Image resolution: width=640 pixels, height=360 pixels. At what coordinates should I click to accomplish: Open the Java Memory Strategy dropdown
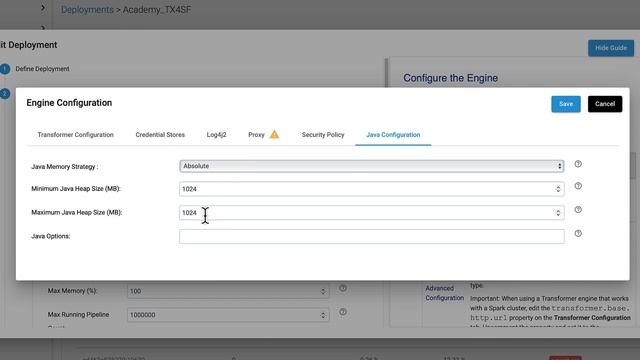point(371,166)
